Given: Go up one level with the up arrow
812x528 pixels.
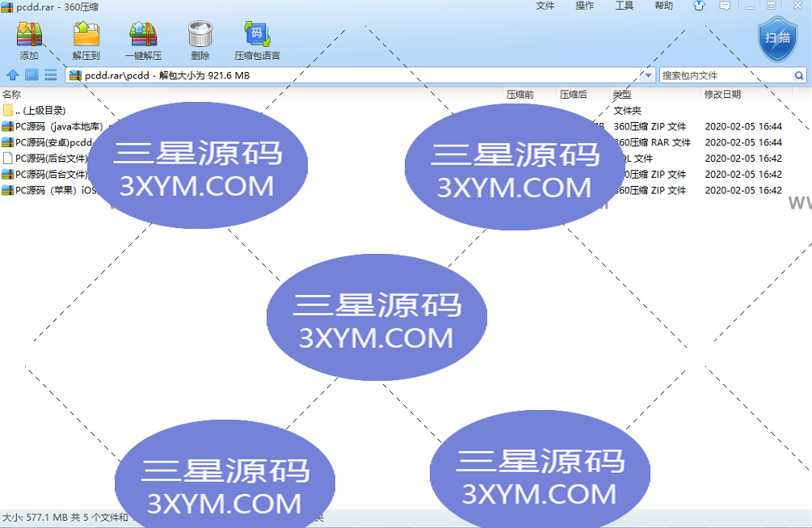Looking at the screenshot, I should [x=12, y=75].
